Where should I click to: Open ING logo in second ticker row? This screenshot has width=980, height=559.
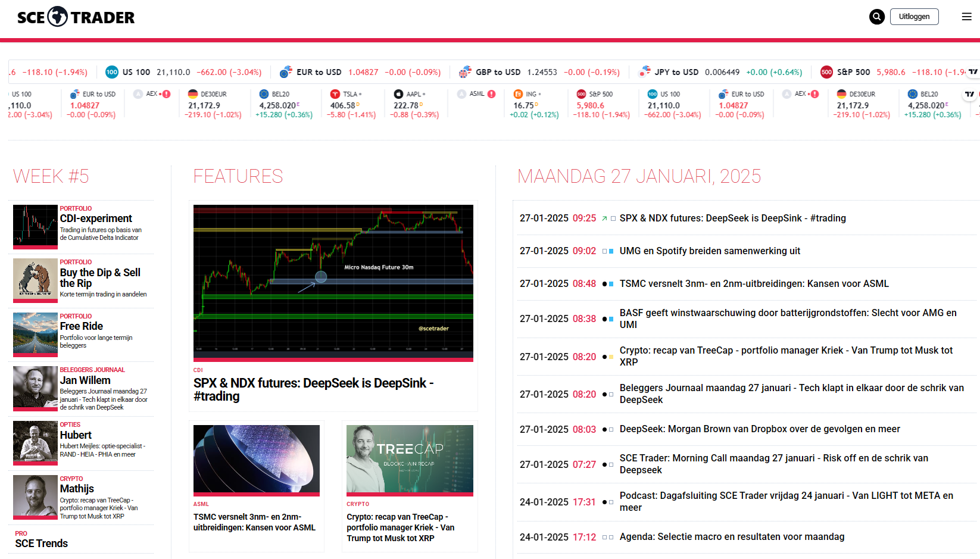[x=518, y=94]
